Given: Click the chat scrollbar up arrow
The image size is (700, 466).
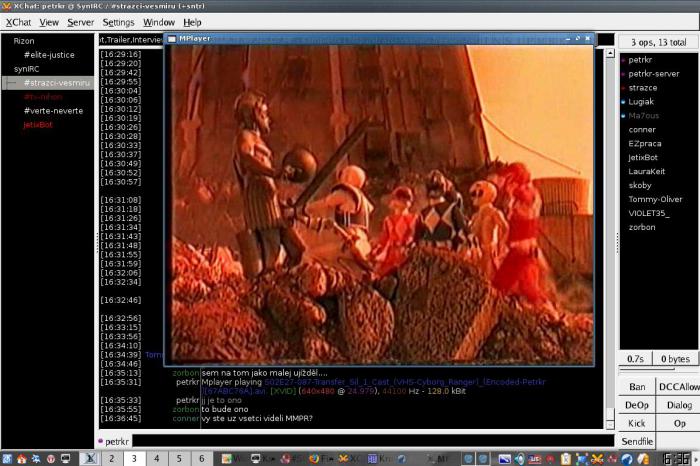Looking at the screenshot, I should point(610,54).
